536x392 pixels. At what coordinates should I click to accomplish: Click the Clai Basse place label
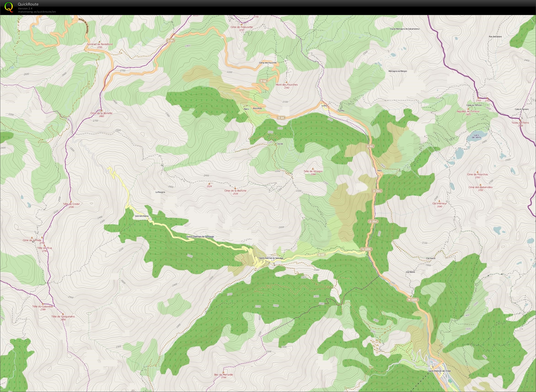coord(411,272)
